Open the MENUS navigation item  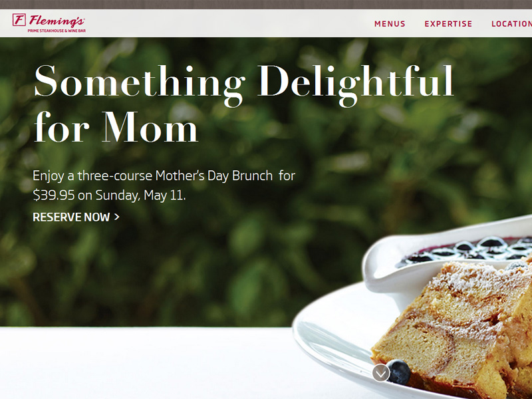[x=390, y=24]
